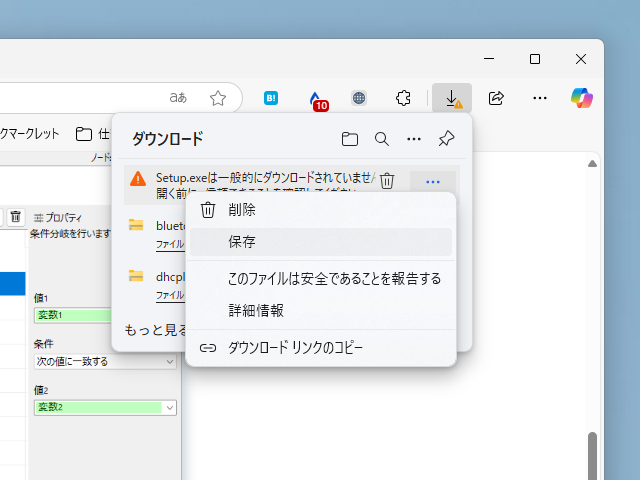Image resolution: width=640 pixels, height=480 pixels.
Task: Maximize the browser window
Action: (535, 59)
